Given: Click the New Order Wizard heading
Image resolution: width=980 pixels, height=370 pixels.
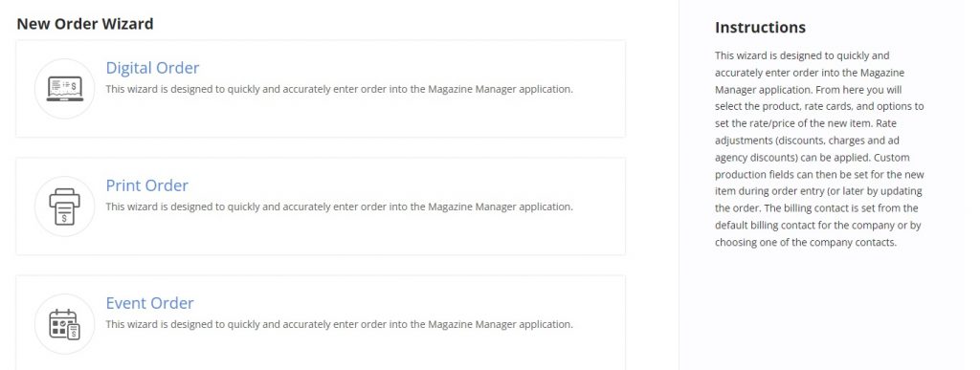Looking at the screenshot, I should (85, 24).
